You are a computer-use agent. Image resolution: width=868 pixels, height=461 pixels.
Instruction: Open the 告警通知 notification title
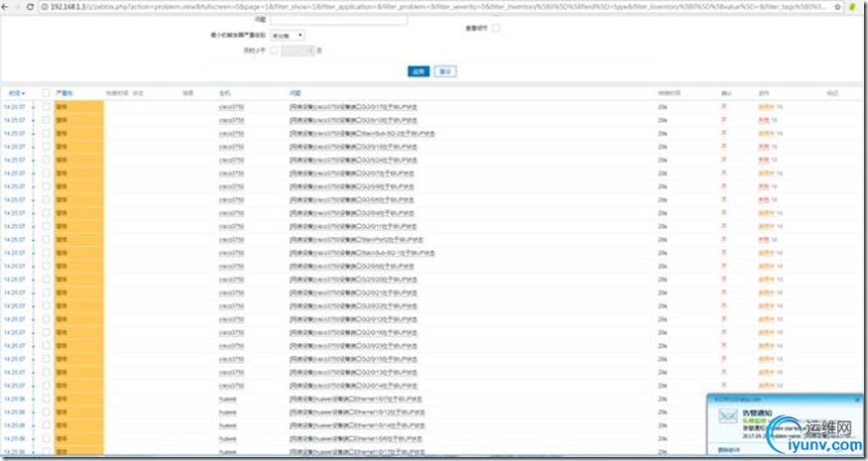pyautogui.click(x=757, y=412)
